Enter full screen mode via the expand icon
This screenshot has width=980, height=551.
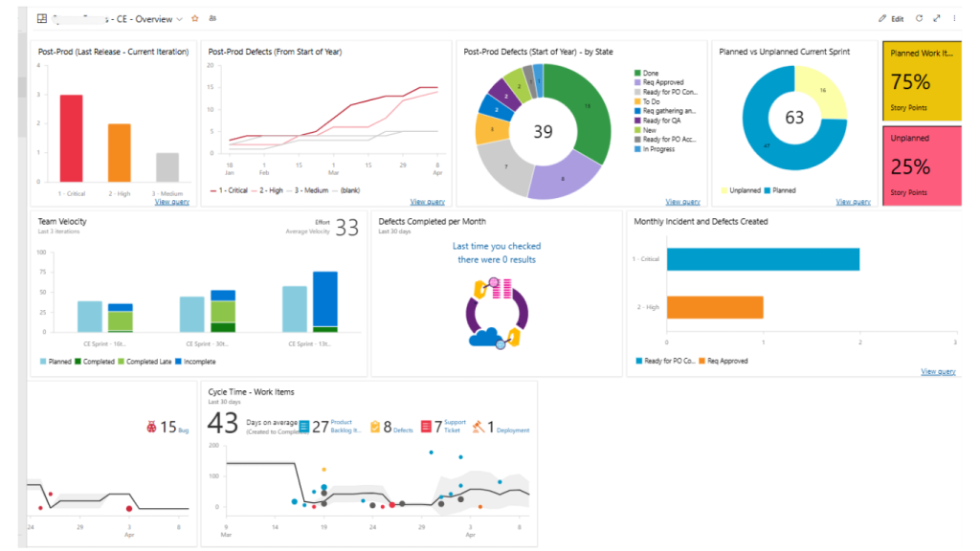click(x=937, y=19)
